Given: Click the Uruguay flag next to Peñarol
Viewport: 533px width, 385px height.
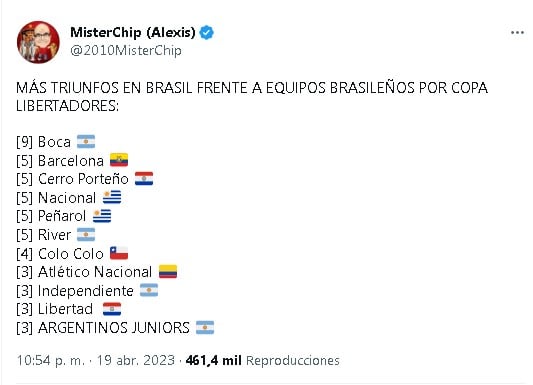Looking at the screenshot, I should (x=102, y=216).
